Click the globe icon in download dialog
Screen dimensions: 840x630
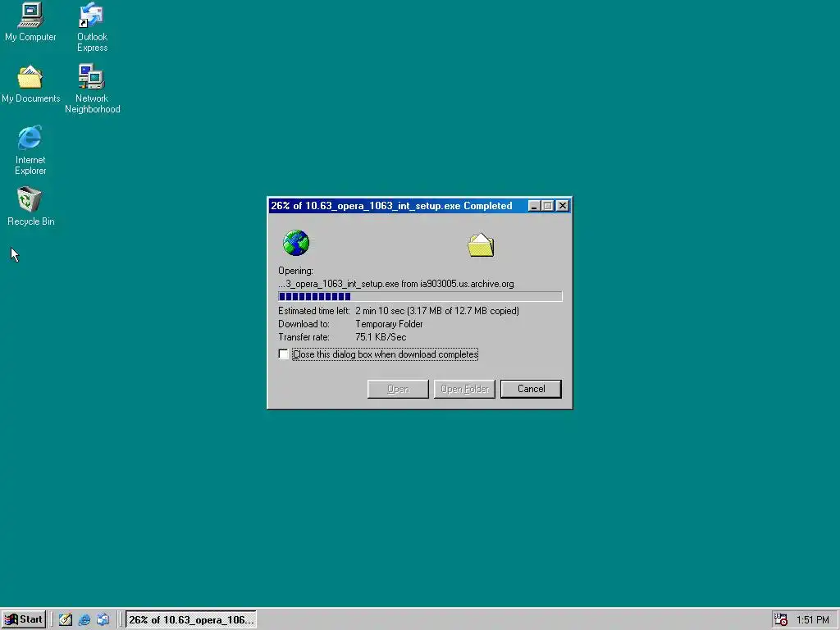[x=295, y=243]
